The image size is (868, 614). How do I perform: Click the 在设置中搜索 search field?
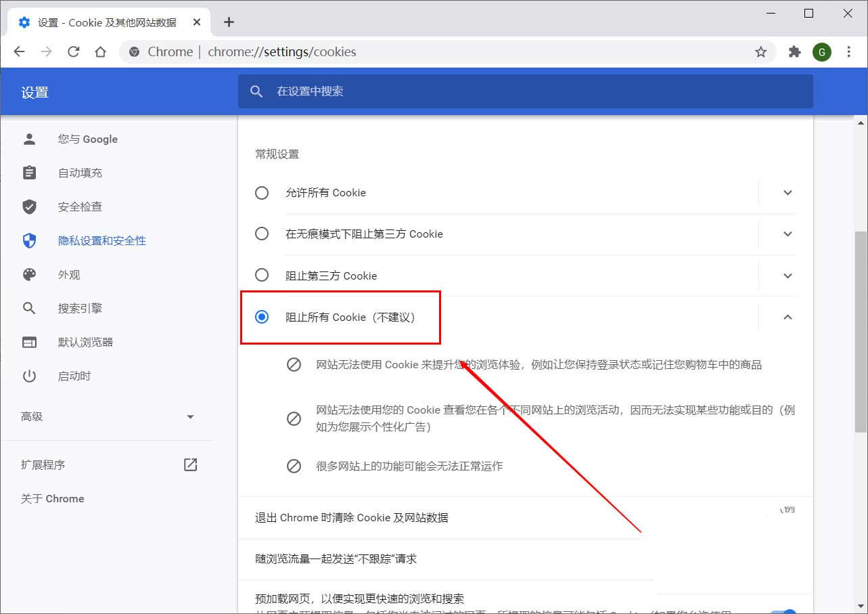click(x=526, y=91)
